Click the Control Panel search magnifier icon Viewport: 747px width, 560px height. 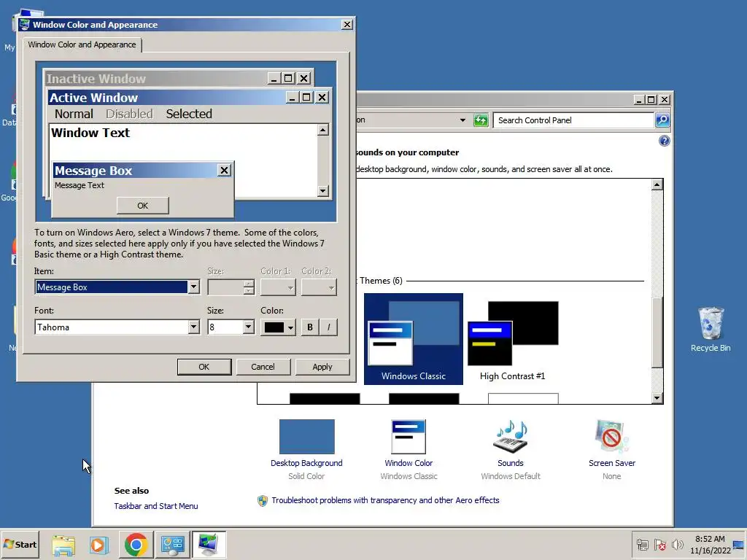point(662,120)
